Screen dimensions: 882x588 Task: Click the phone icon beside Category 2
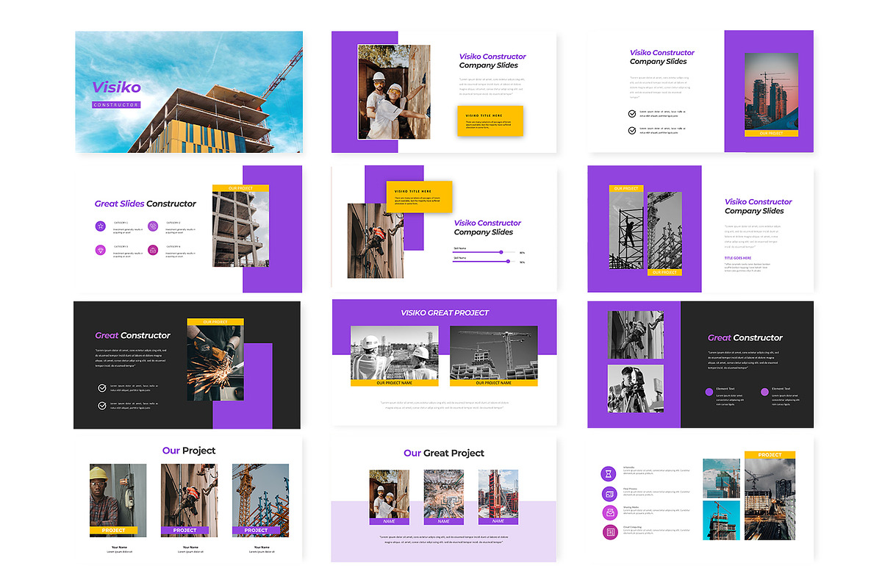pyautogui.click(x=153, y=226)
